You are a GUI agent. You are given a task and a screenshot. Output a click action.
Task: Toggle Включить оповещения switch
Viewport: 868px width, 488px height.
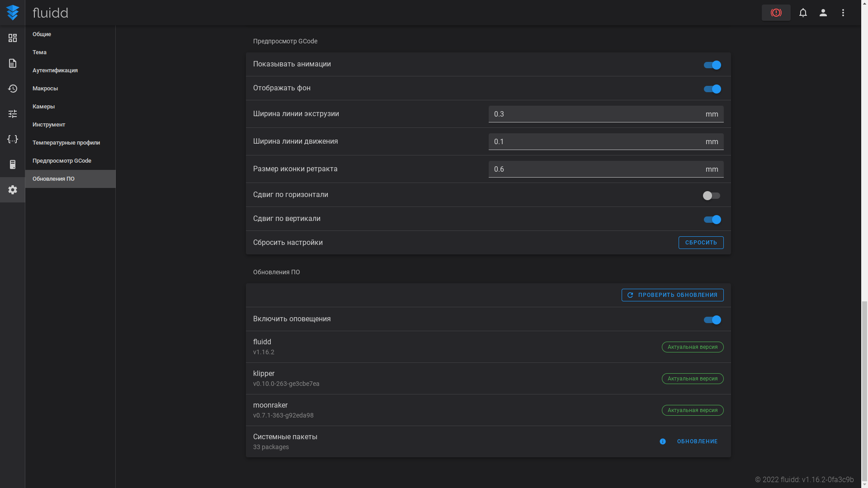pos(712,320)
